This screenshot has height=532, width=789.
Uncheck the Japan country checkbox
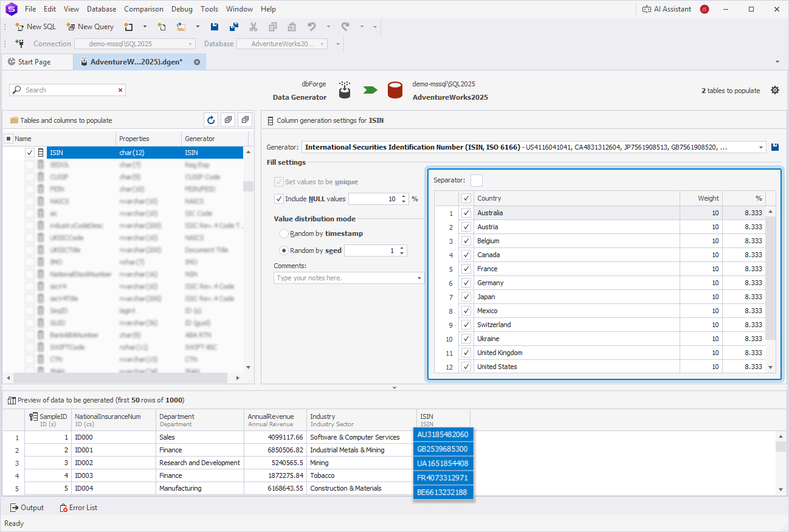click(x=466, y=297)
